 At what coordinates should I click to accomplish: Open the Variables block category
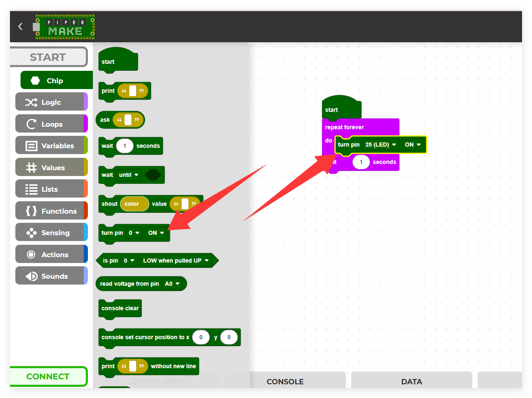[51, 145]
